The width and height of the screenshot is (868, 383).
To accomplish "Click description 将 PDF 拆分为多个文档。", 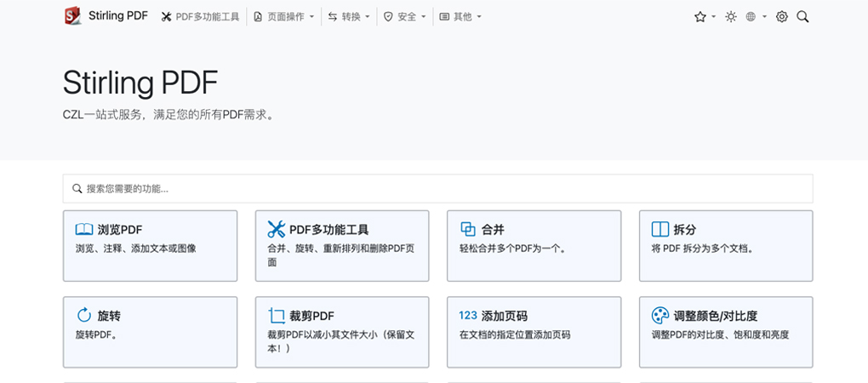I will (702, 249).
